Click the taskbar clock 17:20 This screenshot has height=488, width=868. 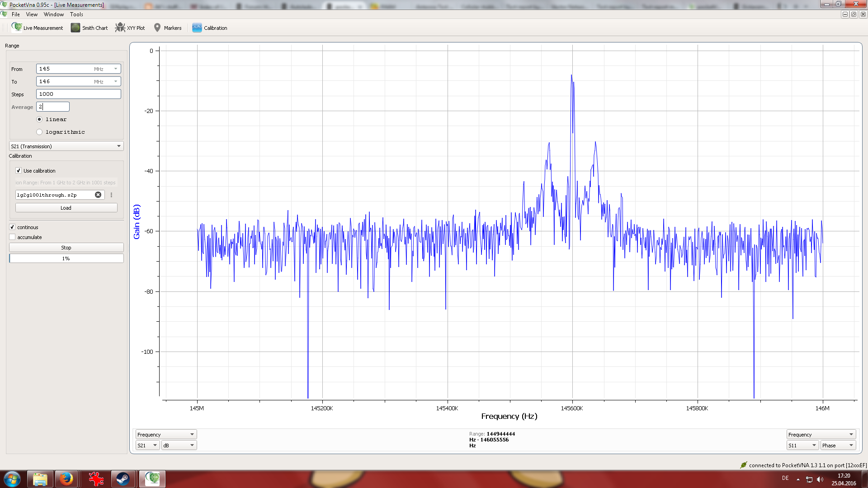pyautogui.click(x=844, y=476)
